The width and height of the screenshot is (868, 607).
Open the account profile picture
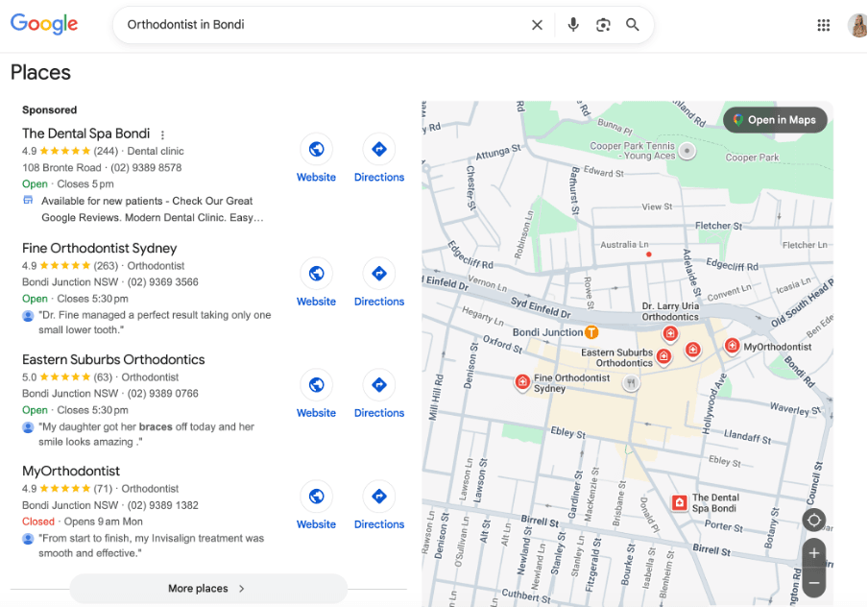[x=858, y=25]
